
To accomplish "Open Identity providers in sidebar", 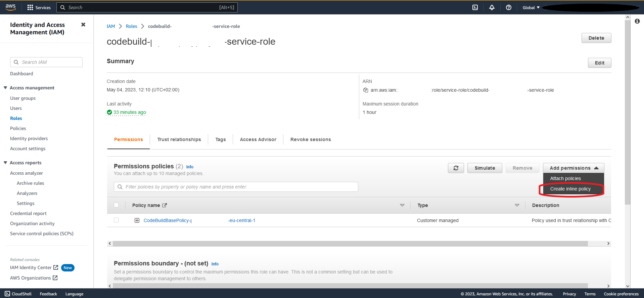I will (29, 138).
